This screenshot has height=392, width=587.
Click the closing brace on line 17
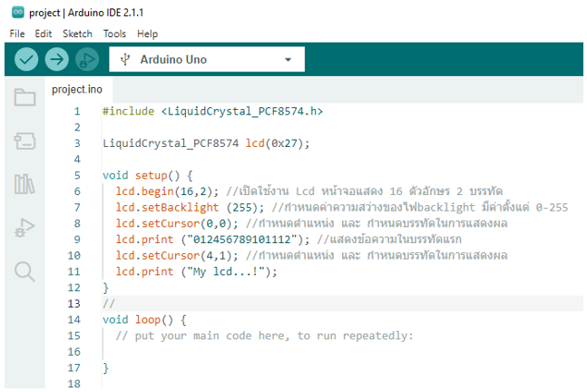tap(105, 367)
